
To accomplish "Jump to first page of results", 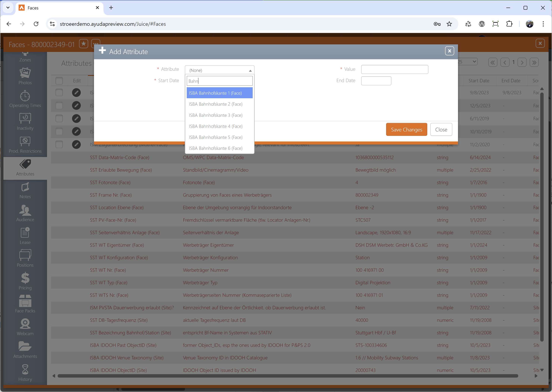I will (x=493, y=63).
